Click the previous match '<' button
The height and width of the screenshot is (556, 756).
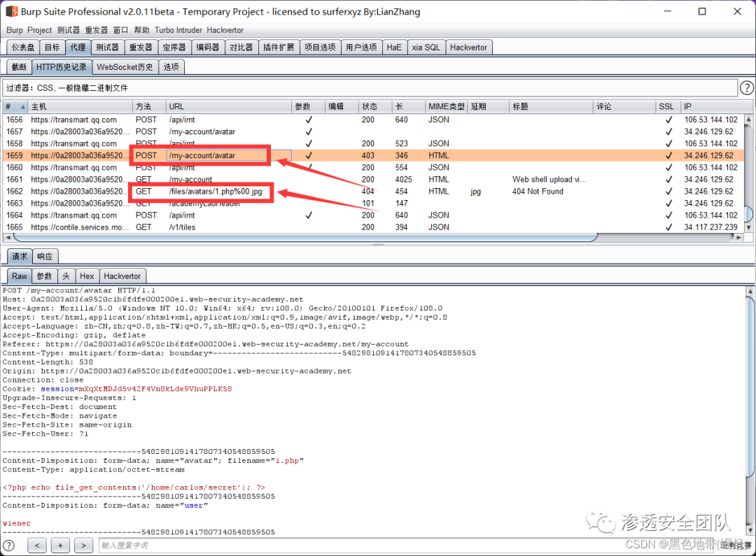coord(37,546)
